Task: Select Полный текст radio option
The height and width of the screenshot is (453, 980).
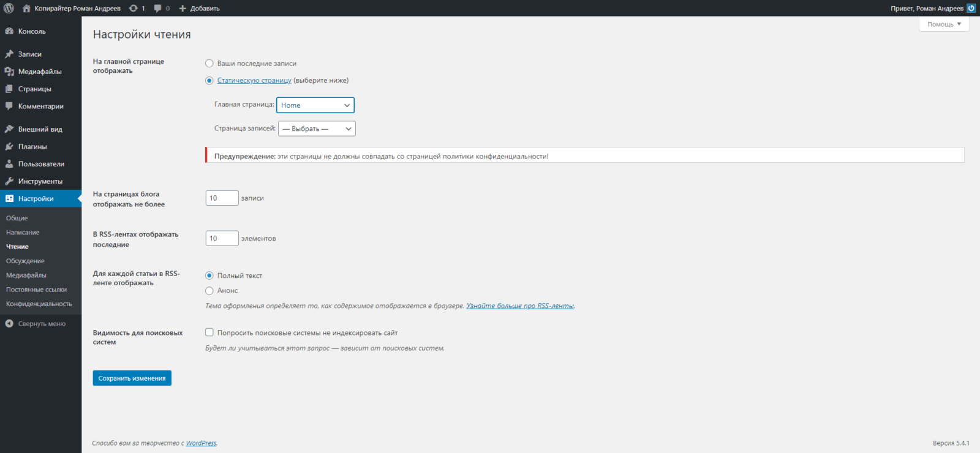Action: pyautogui.click(x=209, y=275)
